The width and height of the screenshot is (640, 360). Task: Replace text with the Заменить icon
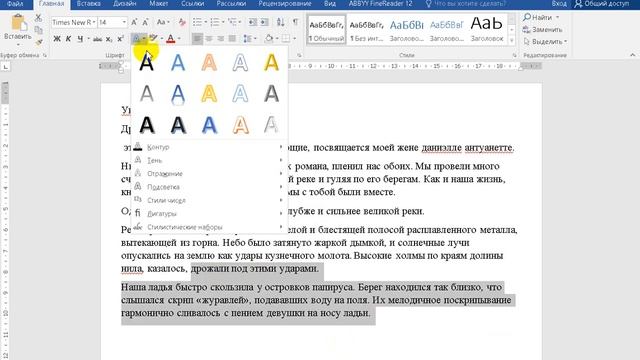[542, 29]
